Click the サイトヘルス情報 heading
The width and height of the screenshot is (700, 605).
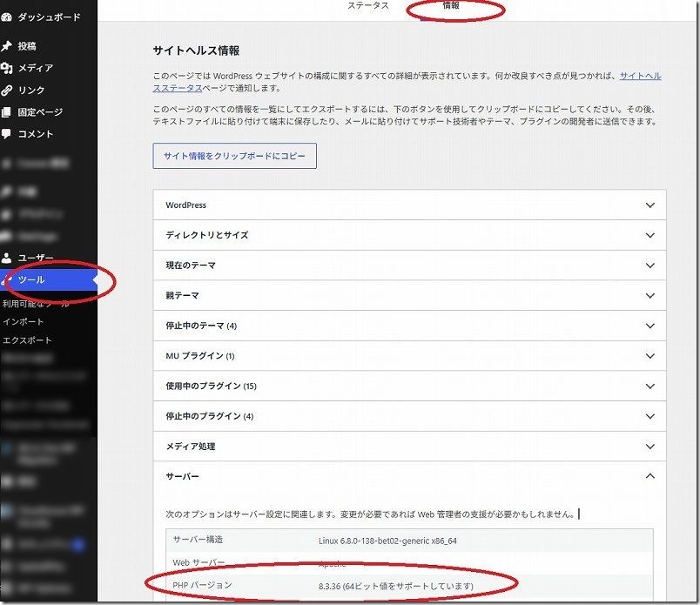[196, 50]
